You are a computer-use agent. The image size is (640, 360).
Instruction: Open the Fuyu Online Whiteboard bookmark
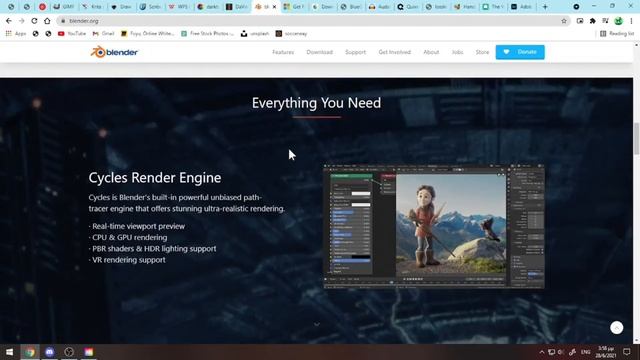point(148,33)
